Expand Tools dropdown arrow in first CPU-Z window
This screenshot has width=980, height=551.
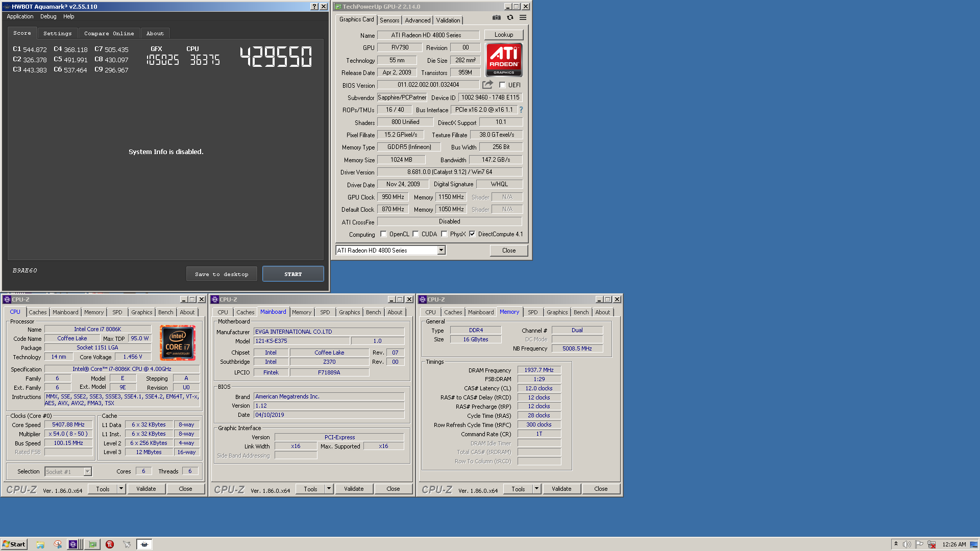tap(121, 489)
